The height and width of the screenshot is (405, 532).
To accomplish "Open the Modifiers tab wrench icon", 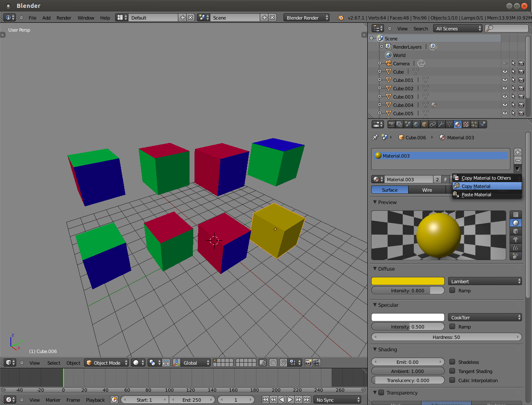I will 441,124.
